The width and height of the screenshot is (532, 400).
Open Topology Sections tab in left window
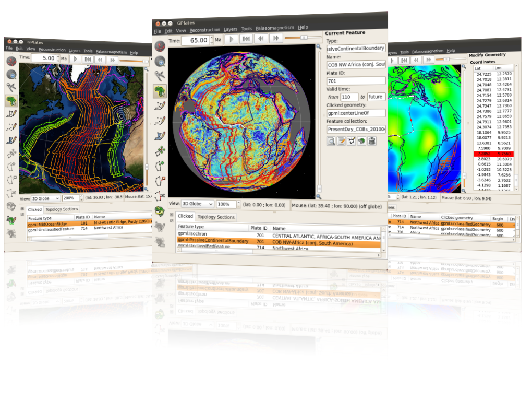click(62, 209)
